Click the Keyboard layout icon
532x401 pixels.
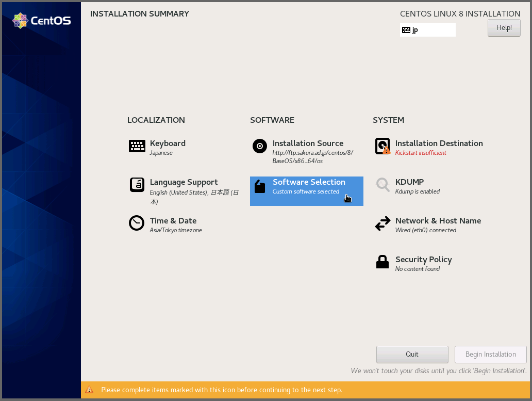click(137, 147)
